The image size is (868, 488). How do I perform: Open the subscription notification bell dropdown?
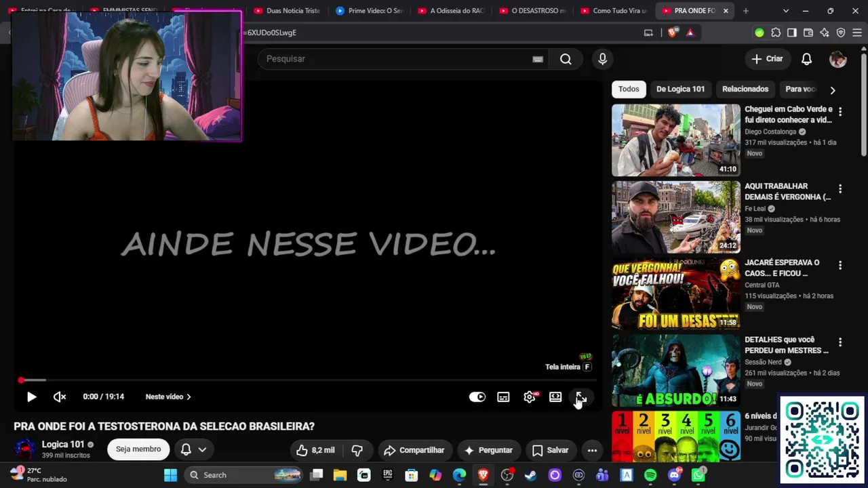point(193,449)
